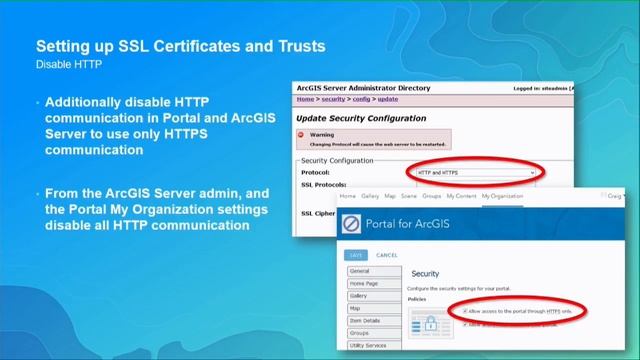The height and width of the screenshot is (360, 640).
Task: Click the Portal for ArcGIS logo icon
Action: (x=351, y=224)
